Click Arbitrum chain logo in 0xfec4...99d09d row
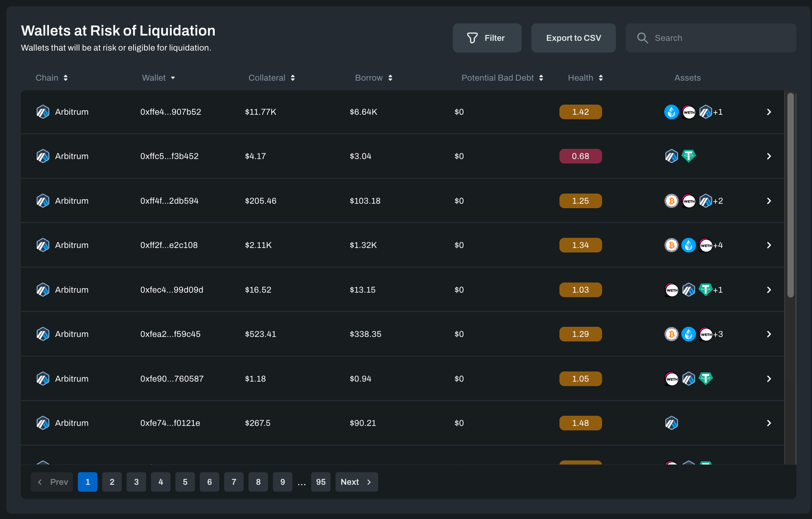812x519 pixels. click(x=43, y=290)
